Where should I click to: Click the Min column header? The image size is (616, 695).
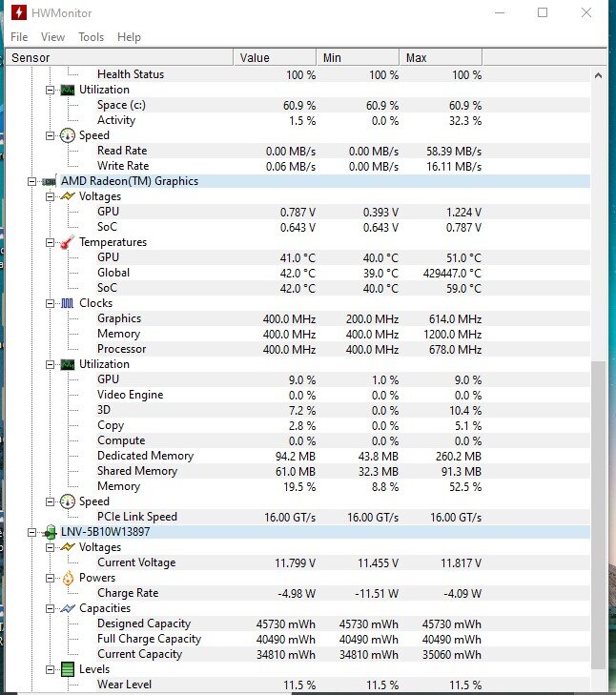point(358,57)
